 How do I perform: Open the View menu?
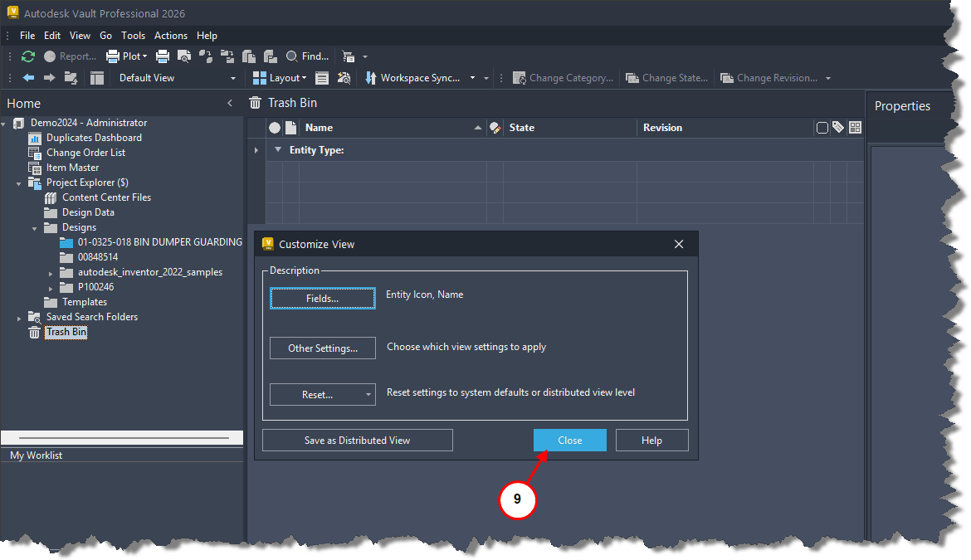80,36
